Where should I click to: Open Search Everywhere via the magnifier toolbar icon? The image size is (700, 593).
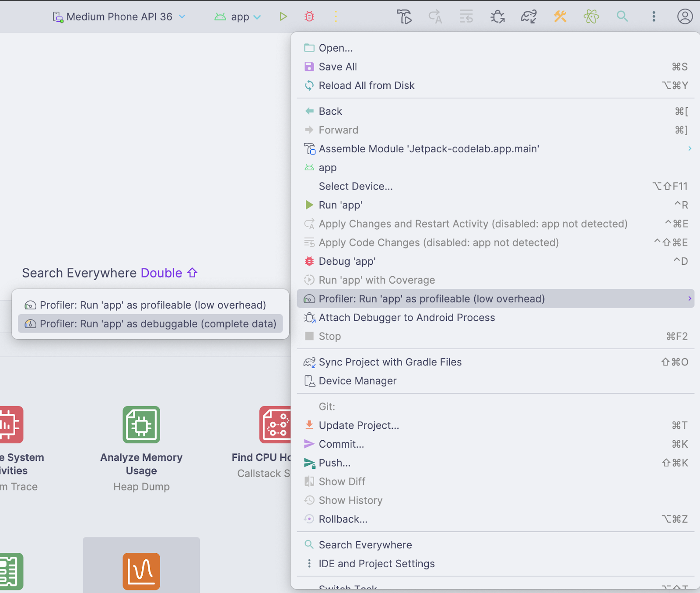[622, 16]
